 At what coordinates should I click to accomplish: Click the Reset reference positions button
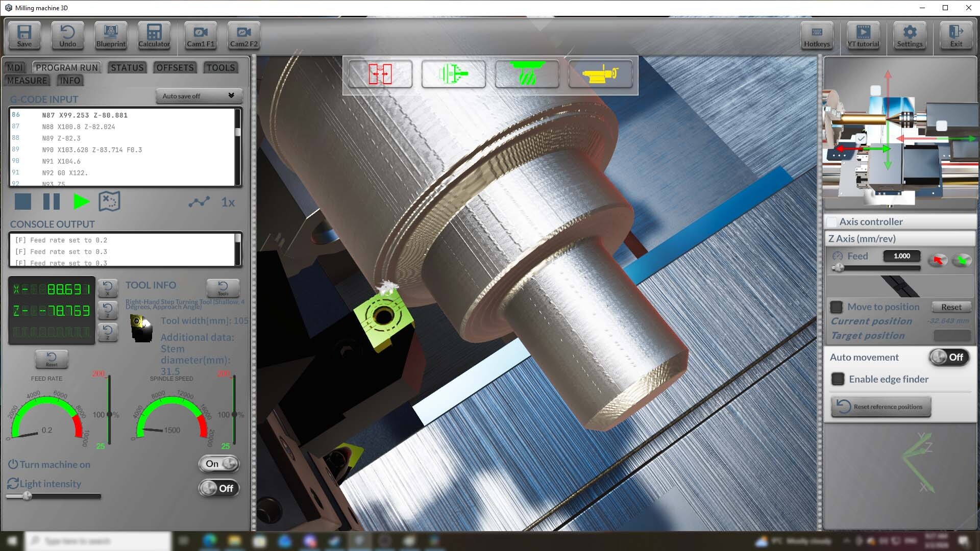point(881,407)
